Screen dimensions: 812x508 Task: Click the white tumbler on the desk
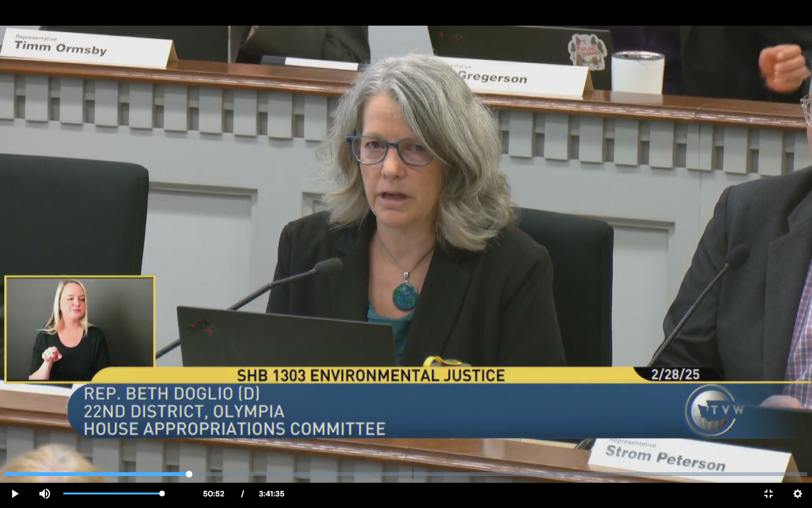[x=638, y=73]
